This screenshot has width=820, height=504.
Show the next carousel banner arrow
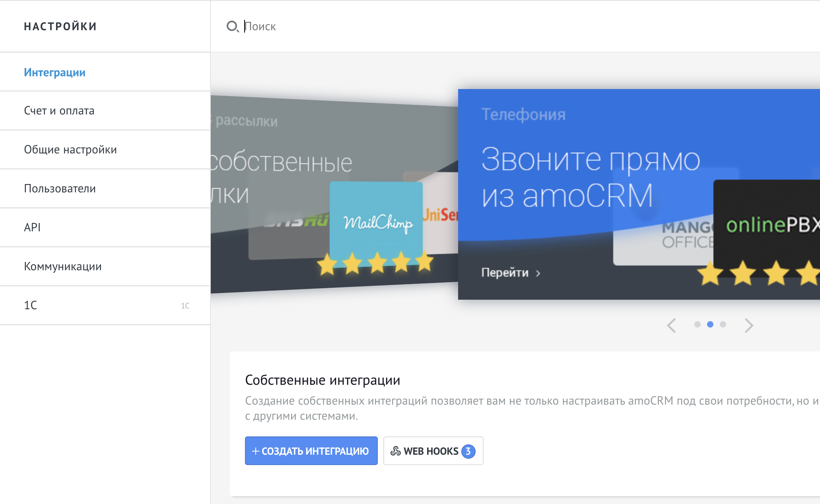click(x=749, y=325)
